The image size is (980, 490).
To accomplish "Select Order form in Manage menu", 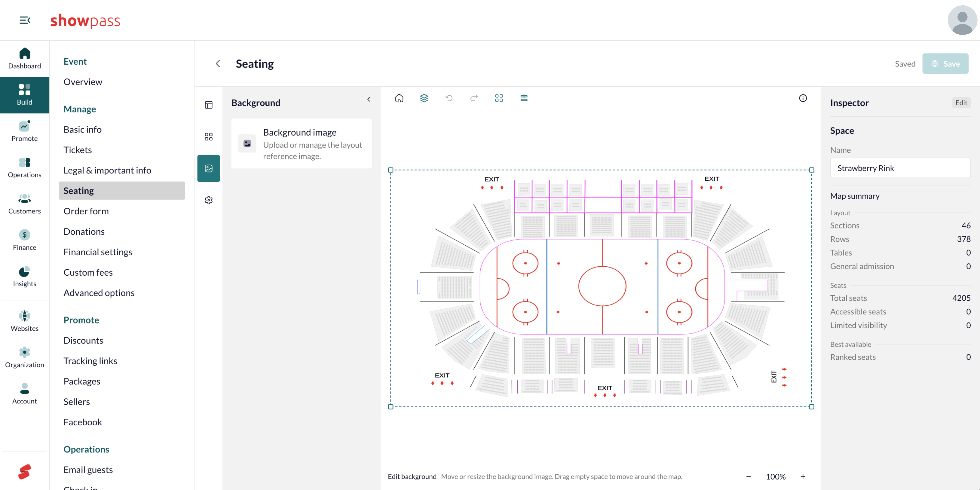I will (86, 211).
